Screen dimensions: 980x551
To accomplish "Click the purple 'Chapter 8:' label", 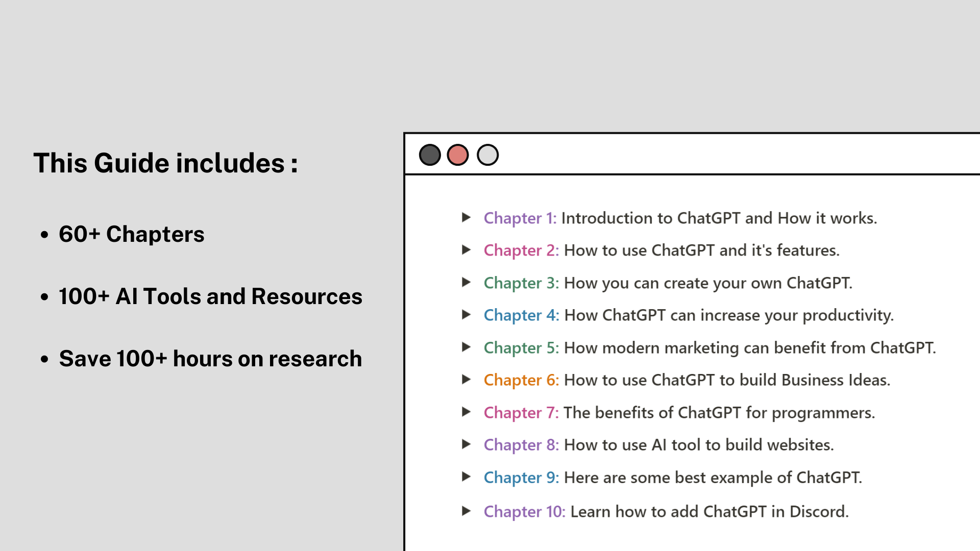I will [x=522, y=445].
